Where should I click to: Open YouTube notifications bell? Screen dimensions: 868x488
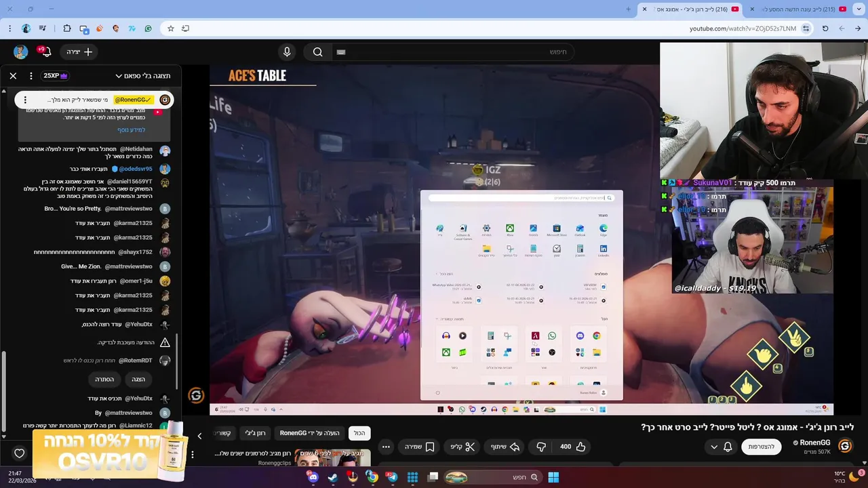[x=45, y=52]
